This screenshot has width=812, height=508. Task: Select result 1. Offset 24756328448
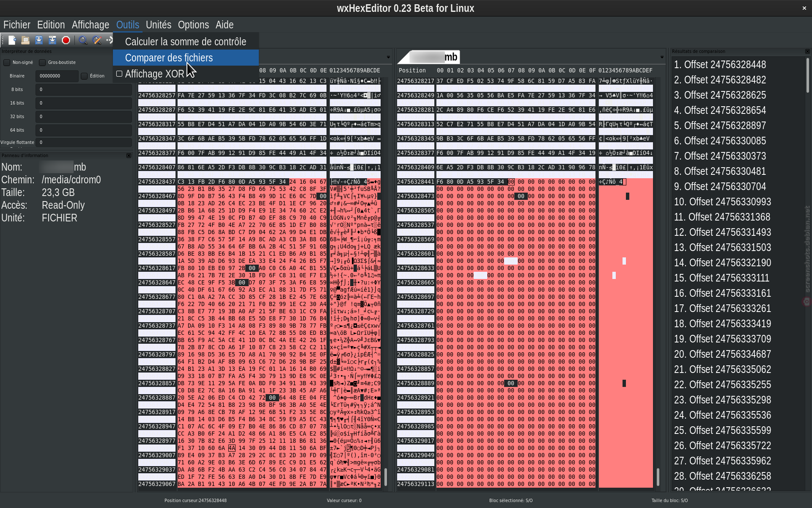tap(720, 64)
